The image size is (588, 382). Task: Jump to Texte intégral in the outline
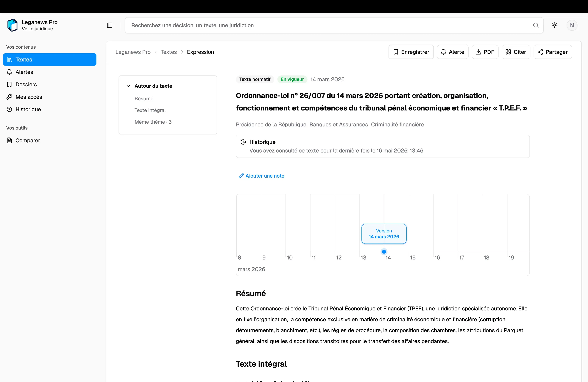[150, 110]
